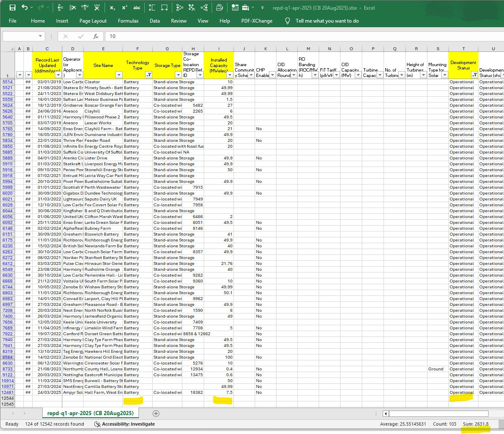This screenshot has height=434, width=504.
Task: Click the Delete Rows icon with X
Action: click(72, 8)
